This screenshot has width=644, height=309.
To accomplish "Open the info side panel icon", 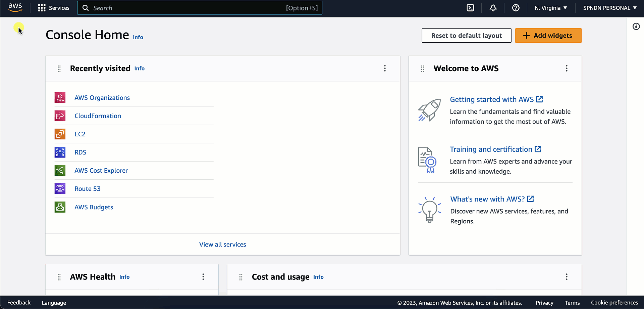I will 636,27.
